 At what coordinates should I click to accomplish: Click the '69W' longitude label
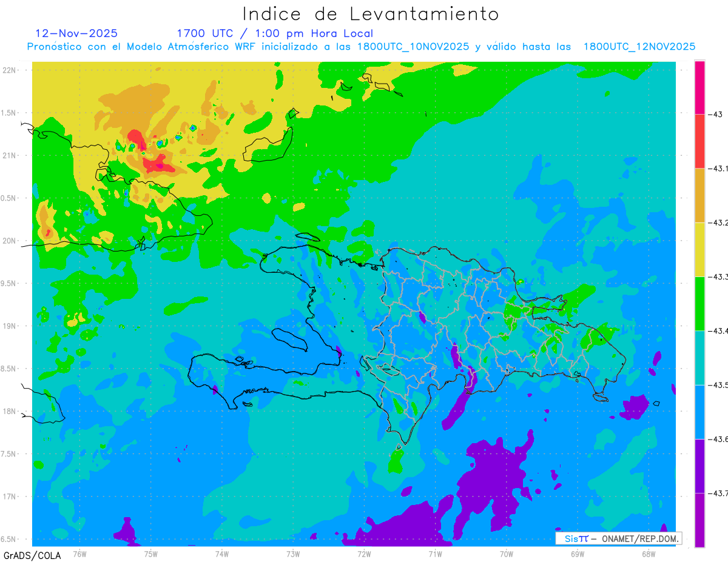(x=578, y=554)
